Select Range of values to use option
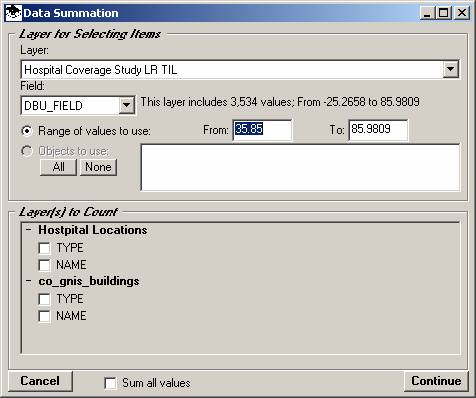The width and height of the screenshot is (476, 398). click(27, 131)
